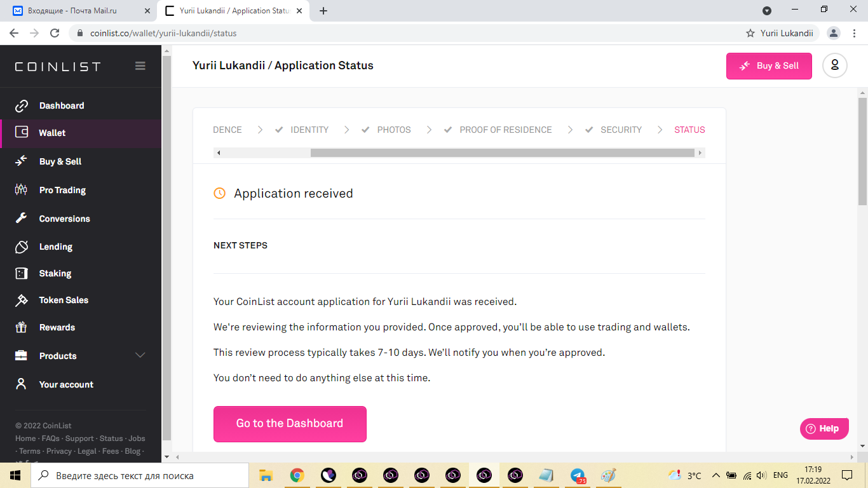Image resolution: width=868 pixels, height=488 pixels.
Task: Open Staking dice icon in sidebar
Action: (22, 273)
